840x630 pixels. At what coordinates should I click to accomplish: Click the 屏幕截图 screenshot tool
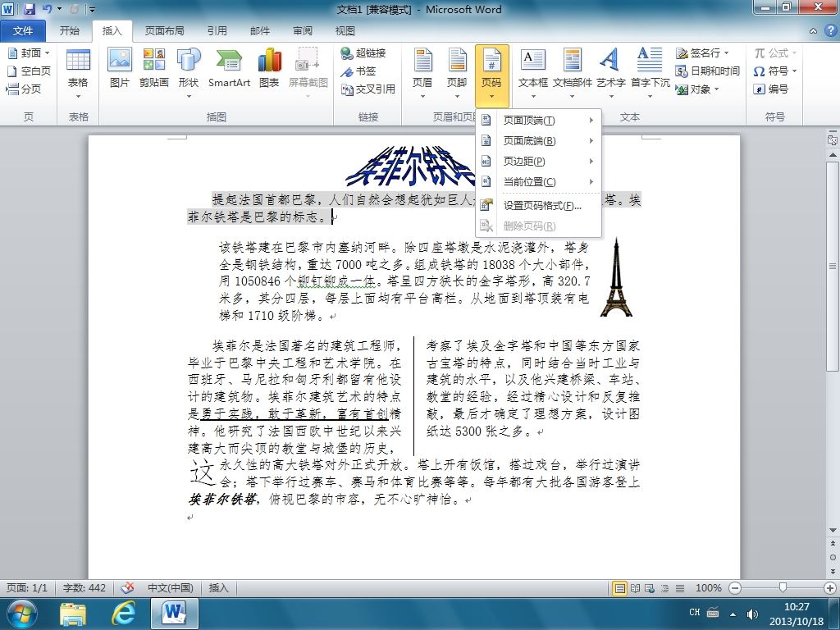(308, 72)
